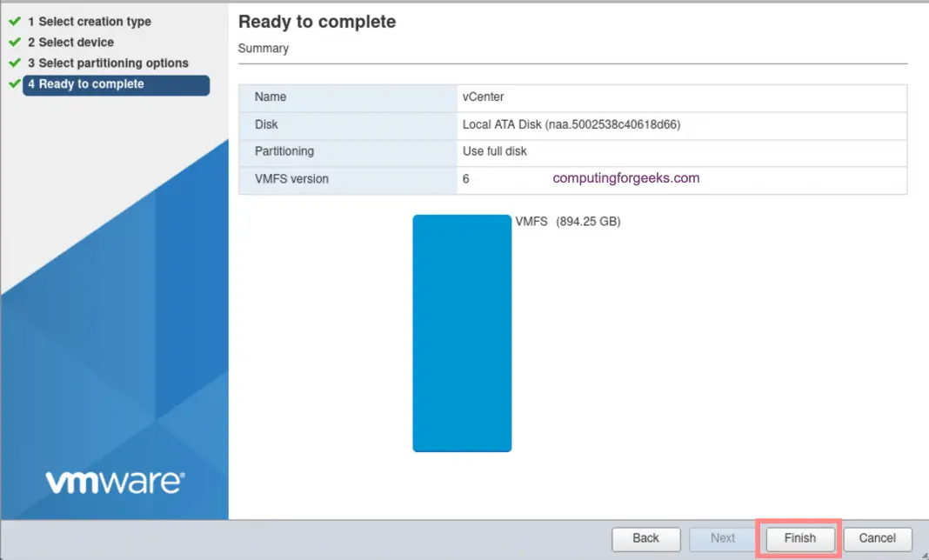Return to the "Select creation type" step
929x560 pixels.
coord(90,21)
